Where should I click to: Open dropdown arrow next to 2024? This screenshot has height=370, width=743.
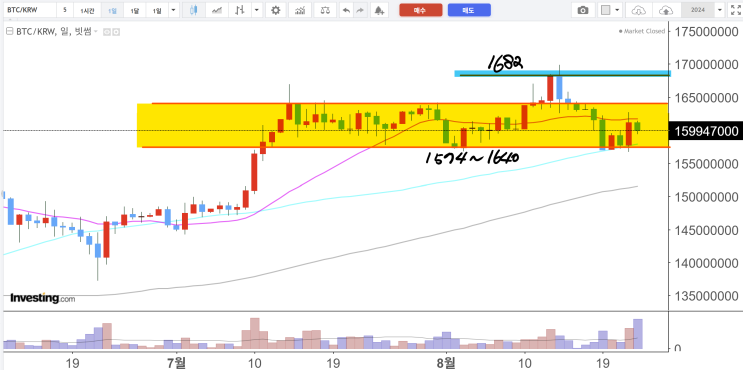click(x=720, y=10)
